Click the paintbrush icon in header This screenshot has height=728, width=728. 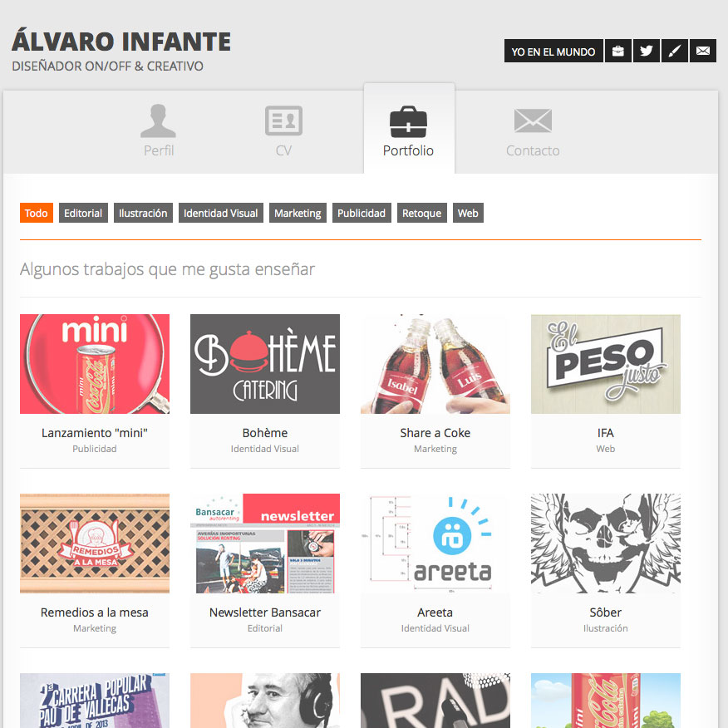click(x=675, y=51)
